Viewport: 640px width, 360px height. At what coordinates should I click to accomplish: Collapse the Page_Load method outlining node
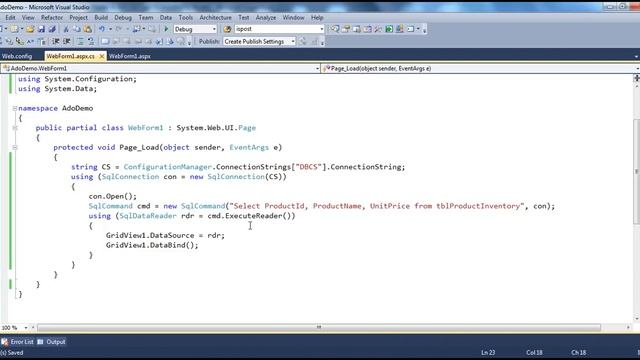click(x=15, y=147)
